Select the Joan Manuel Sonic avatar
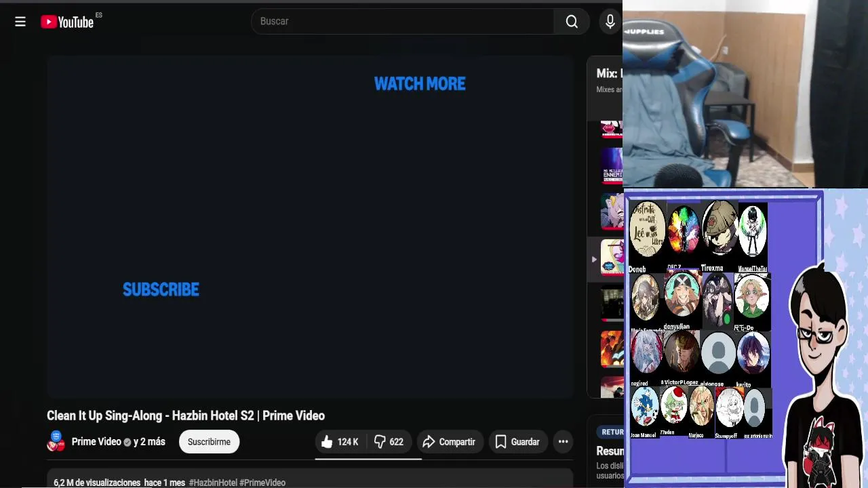 (x=645, y=407)
